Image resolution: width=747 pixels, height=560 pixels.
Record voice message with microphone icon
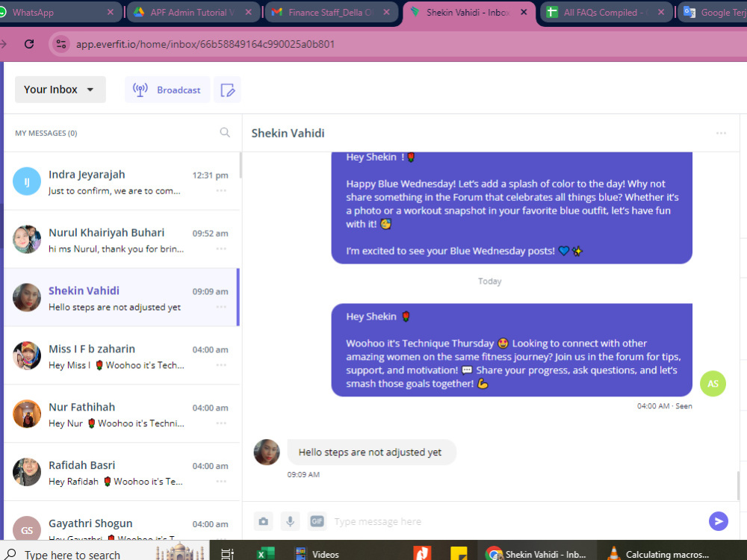tap(290, 521)
